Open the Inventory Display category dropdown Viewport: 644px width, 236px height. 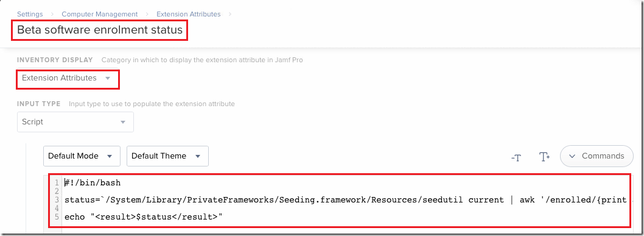(x=68, y=78)
